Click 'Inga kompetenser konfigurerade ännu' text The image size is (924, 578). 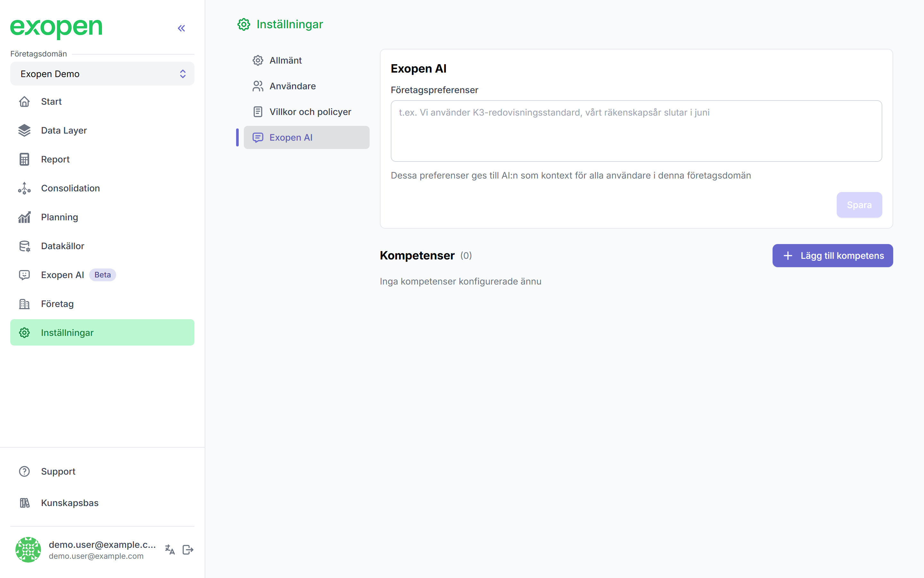460,281
